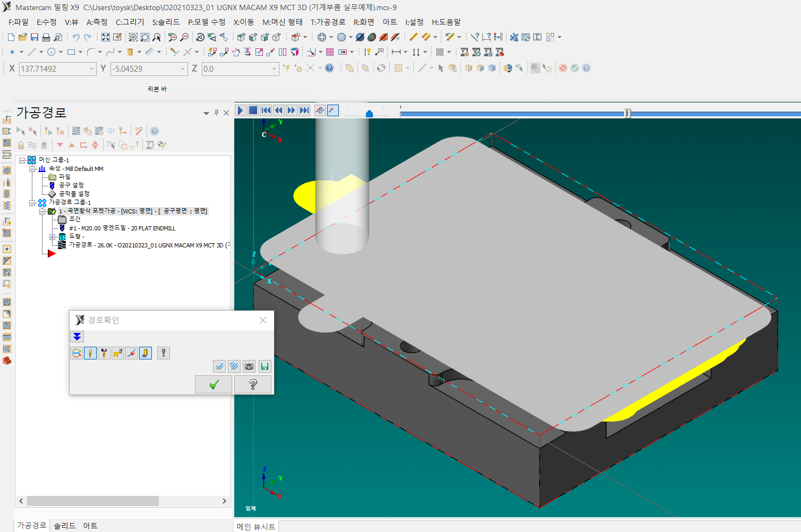Click the pin icon on 가공경로 panel

pos(216,113)
